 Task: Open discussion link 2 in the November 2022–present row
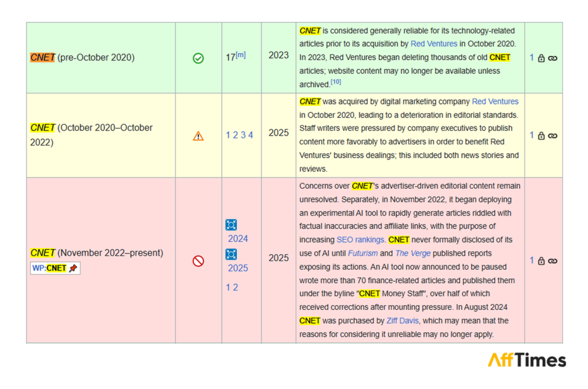coord(235,287)
